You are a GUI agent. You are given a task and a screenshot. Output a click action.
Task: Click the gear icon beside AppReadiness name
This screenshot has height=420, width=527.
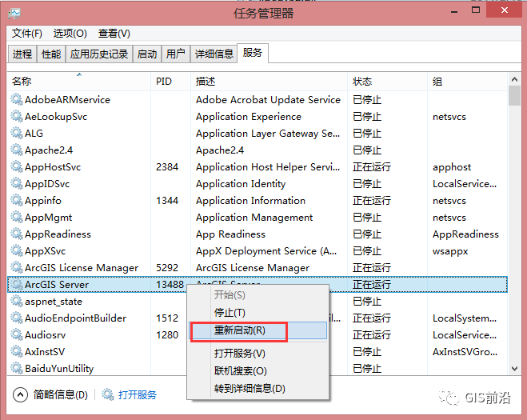click(x=17, y=234)
